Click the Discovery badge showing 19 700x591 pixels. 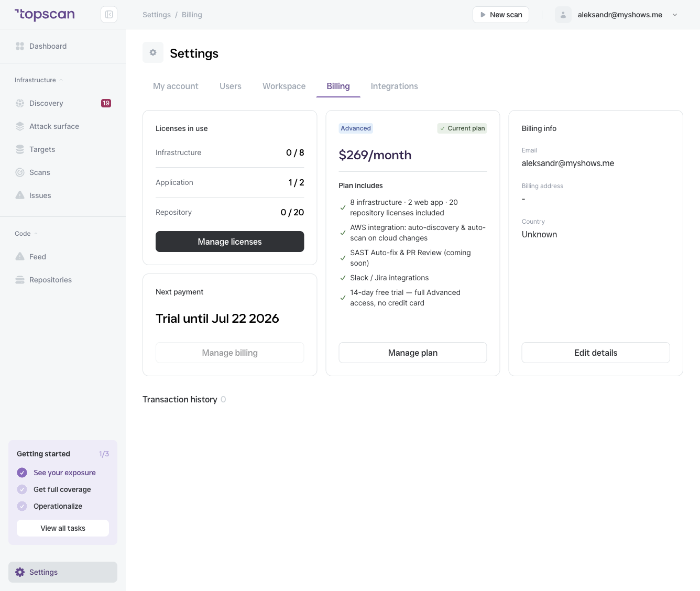tap(106, 103)
